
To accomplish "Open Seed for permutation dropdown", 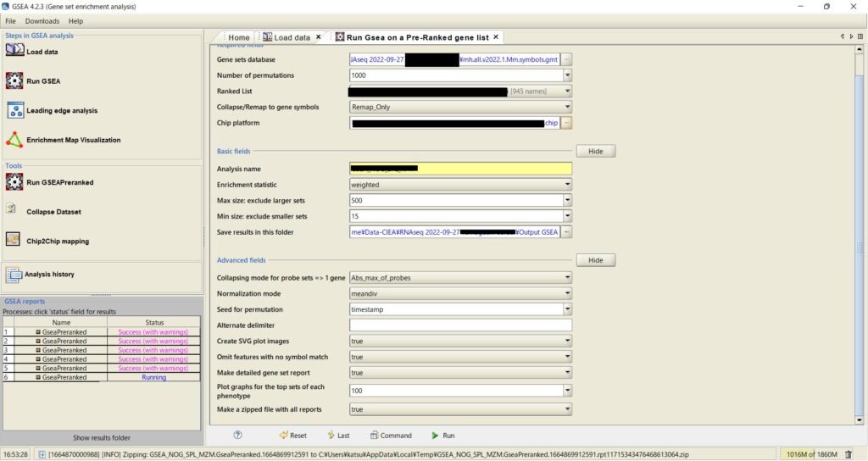I will (x=567, y=309).
